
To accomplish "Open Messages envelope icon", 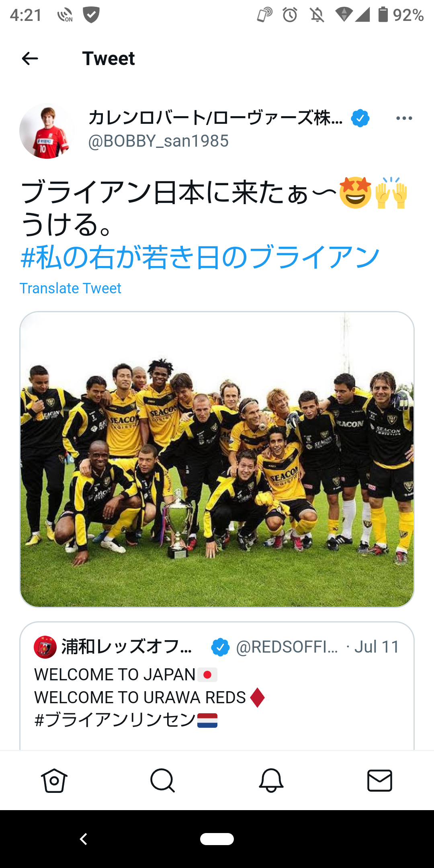I will (380, 780).
